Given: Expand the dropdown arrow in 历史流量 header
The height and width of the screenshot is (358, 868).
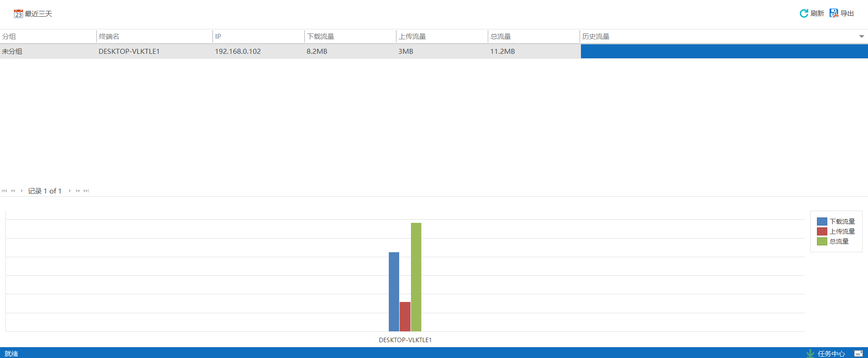Looking at the screenshot, I should point(861,37).
